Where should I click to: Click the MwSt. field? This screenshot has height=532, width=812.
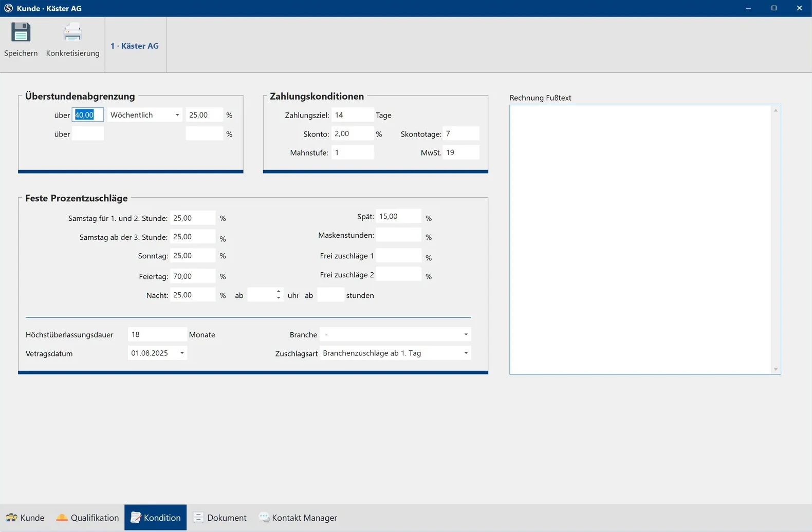461,153
